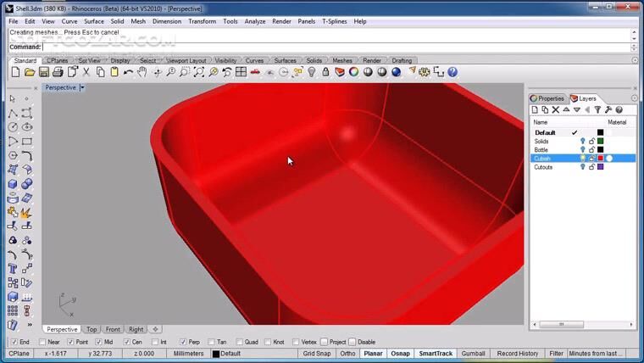Enable the Near osnap checkbox
644x363 pixels.
[x=42, y=342]
